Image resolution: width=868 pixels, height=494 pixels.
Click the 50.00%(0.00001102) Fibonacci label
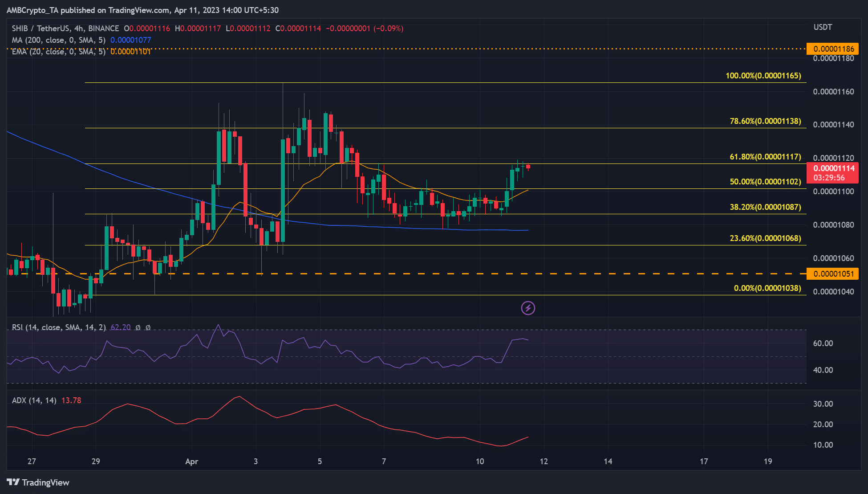point(766,182)
